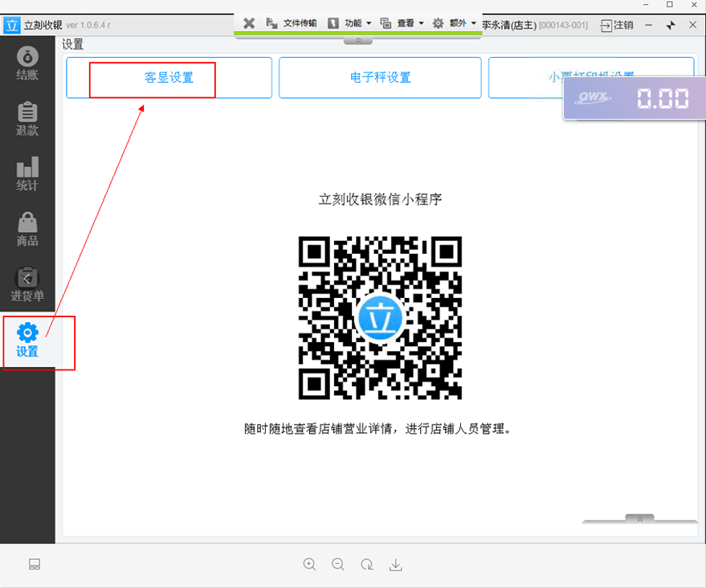Click the 立刻收银 app logo icon

pos(12,25)
